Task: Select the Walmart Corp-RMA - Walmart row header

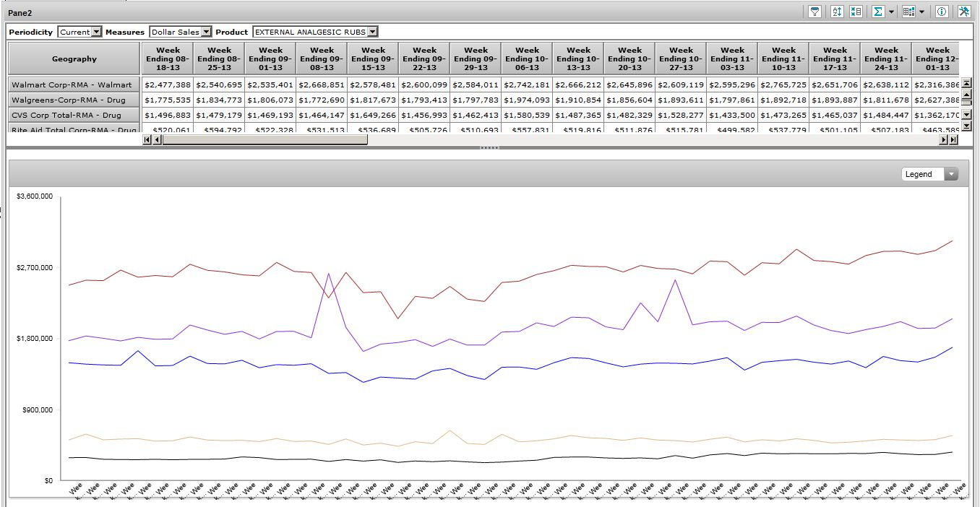Action: [74, 84]
